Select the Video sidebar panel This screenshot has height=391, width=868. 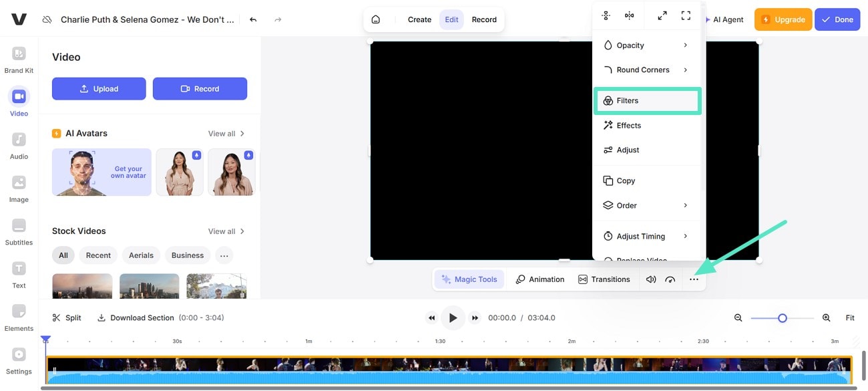point(19,102)
